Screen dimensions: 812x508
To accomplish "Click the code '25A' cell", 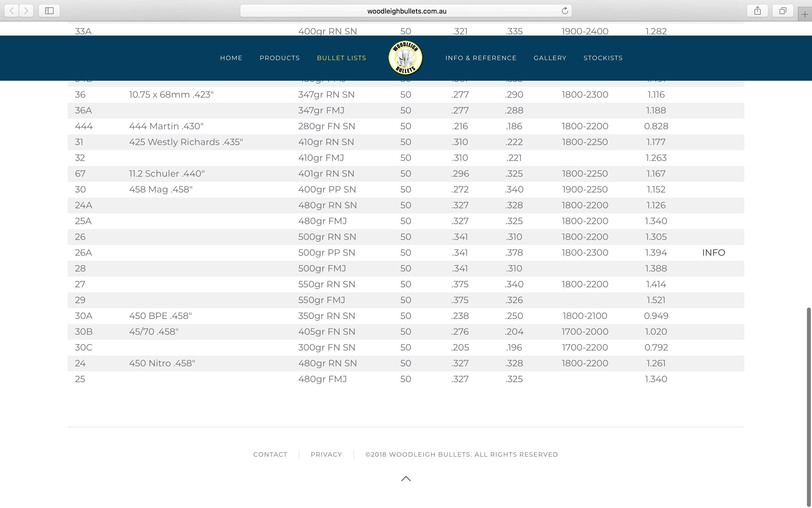I will 83,221.
